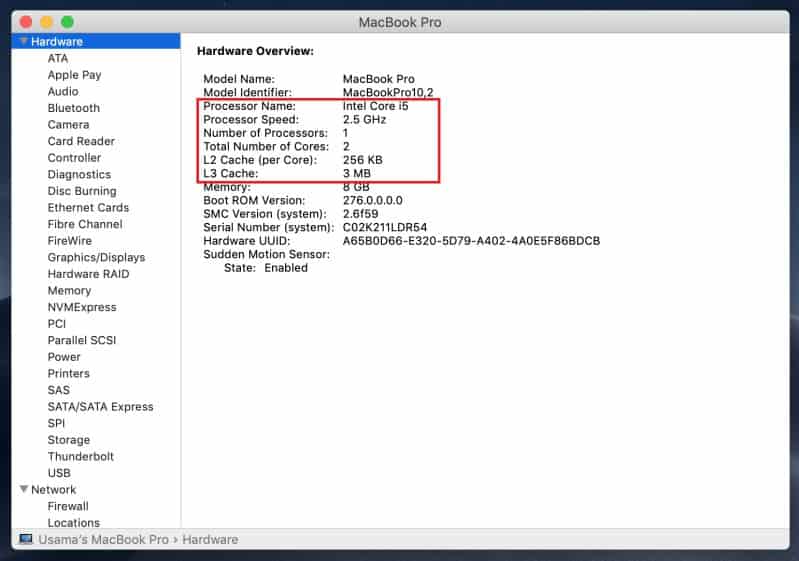The image size is (799, 561).
Task: Select the Network category in sidebar
Action: click(x=54, y=490)
